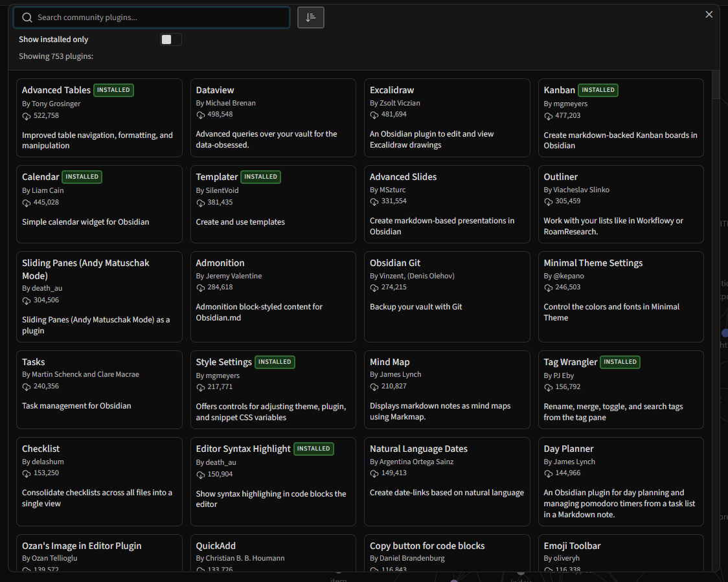
Task: Select the Style Settings plugin title
Action: [224, 362]
